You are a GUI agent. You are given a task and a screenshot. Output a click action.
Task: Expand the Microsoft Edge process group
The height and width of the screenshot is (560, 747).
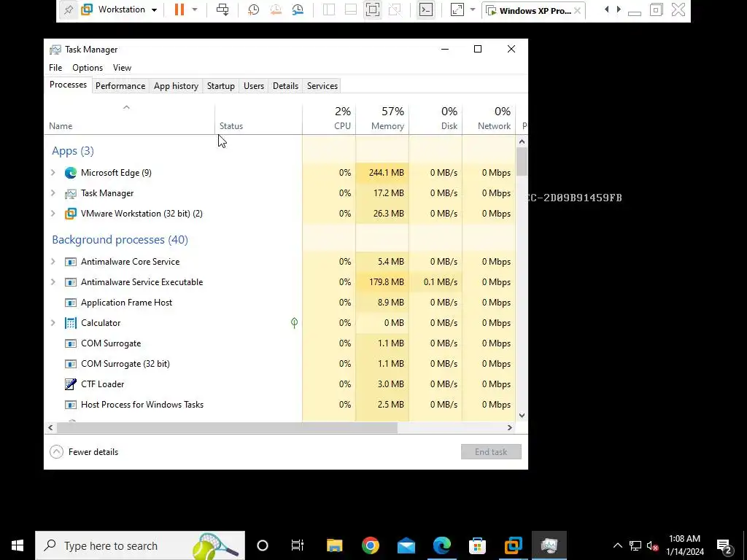(x=53, y=172)
